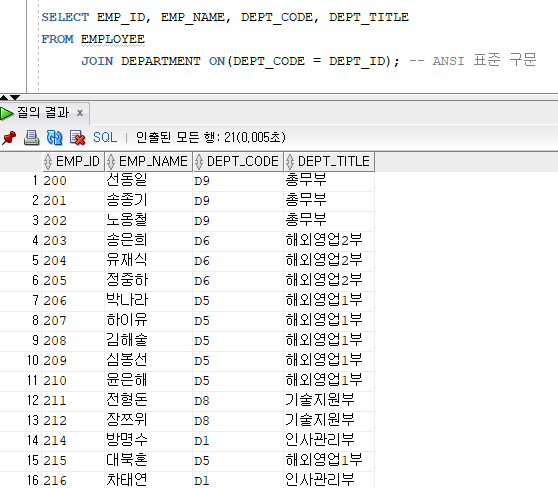Select the cell with employee name 하이유

pos(149,320)
